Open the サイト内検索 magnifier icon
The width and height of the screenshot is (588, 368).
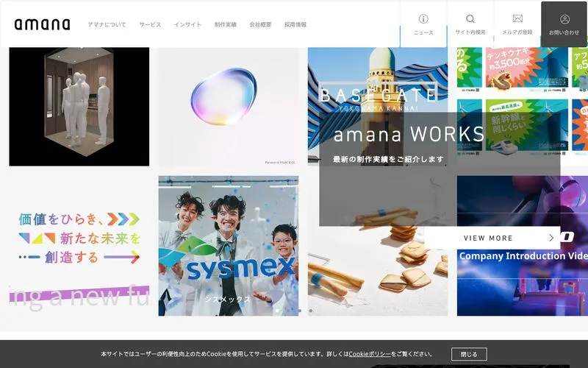[470, 19]
